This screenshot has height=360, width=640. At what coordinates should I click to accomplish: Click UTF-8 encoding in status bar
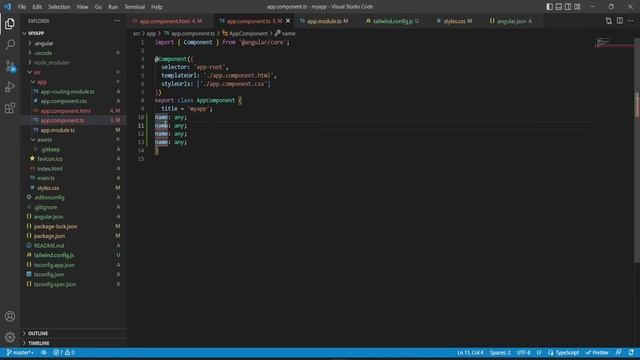tap(524, 353)
